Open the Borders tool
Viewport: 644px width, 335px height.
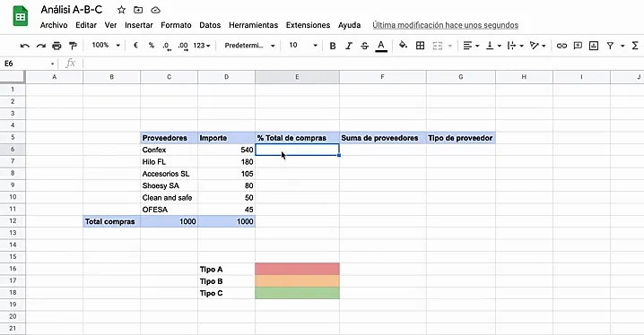click(x=420, y=46)
